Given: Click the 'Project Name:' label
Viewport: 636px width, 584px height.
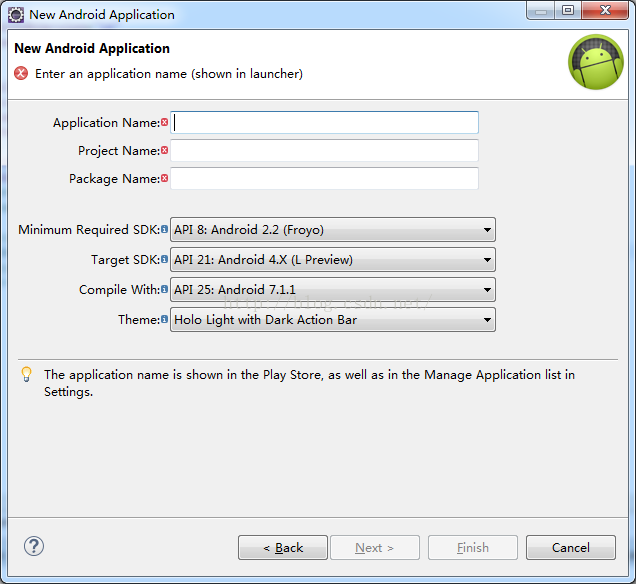Looking at the screenshot, I should pyautogui.click(x=119, y=150).
